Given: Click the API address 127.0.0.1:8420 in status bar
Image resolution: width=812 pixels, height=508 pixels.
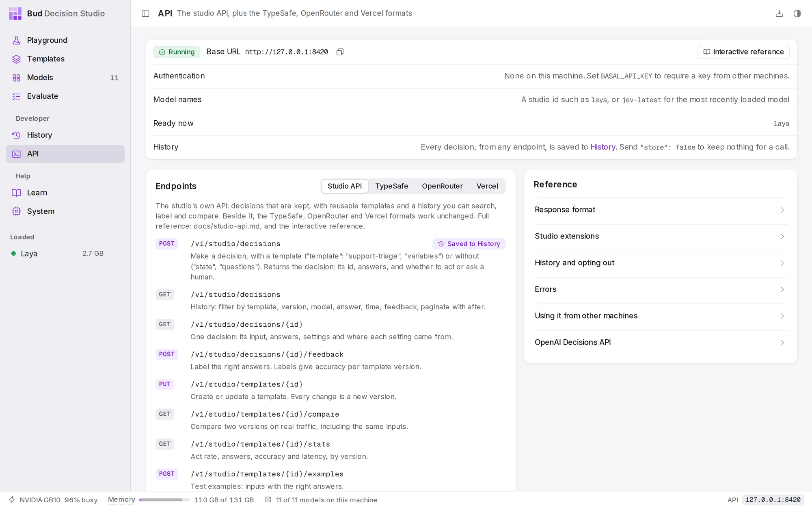Looking at the screenshot, I should point(773,500).
